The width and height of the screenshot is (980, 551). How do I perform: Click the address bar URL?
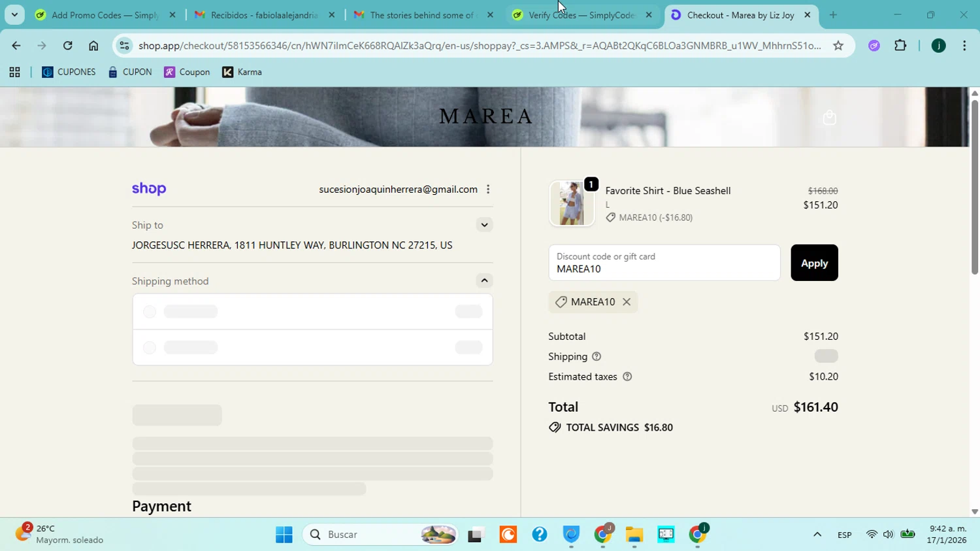click(480, 46)
